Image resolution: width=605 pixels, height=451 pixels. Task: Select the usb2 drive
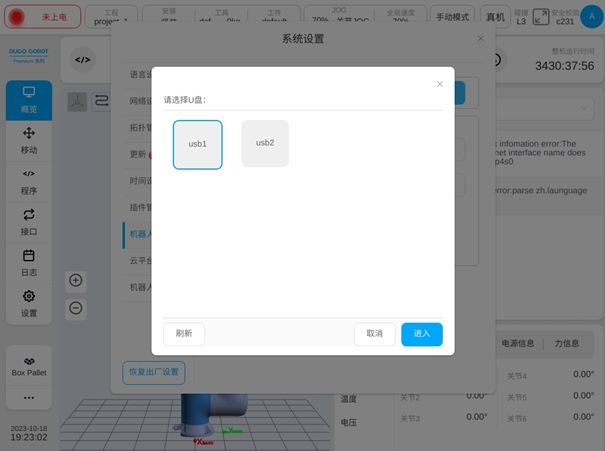pyautogui.click(x=265, y=143)
